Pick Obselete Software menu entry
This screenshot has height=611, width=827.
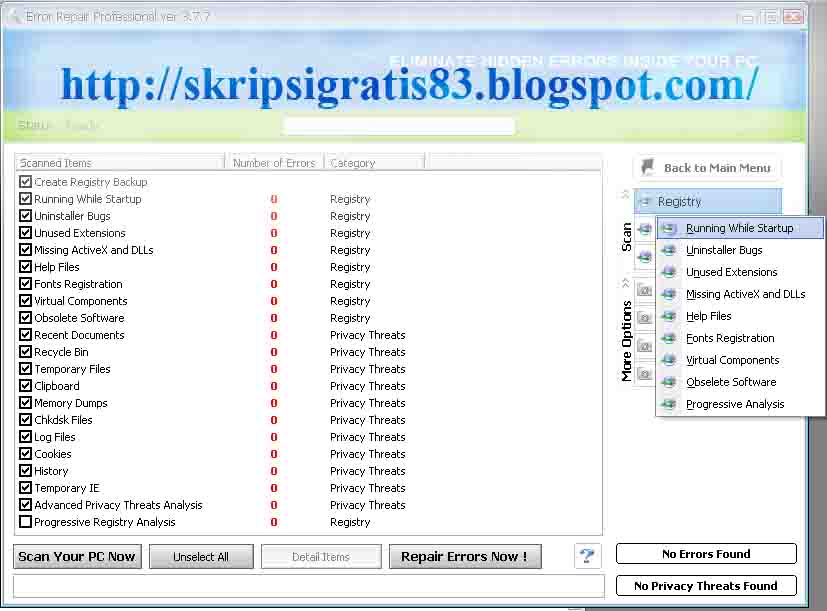pos(740,382)
